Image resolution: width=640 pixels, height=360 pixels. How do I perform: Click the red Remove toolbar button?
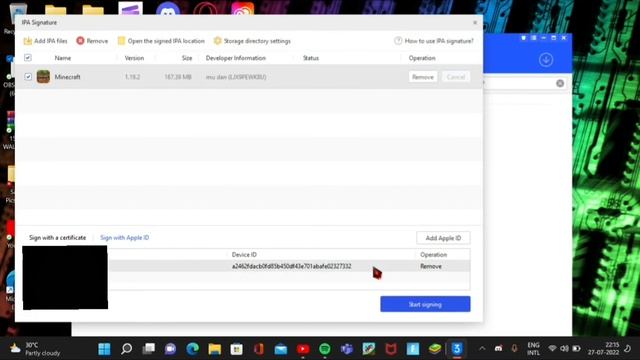click(x=92, y=41)
